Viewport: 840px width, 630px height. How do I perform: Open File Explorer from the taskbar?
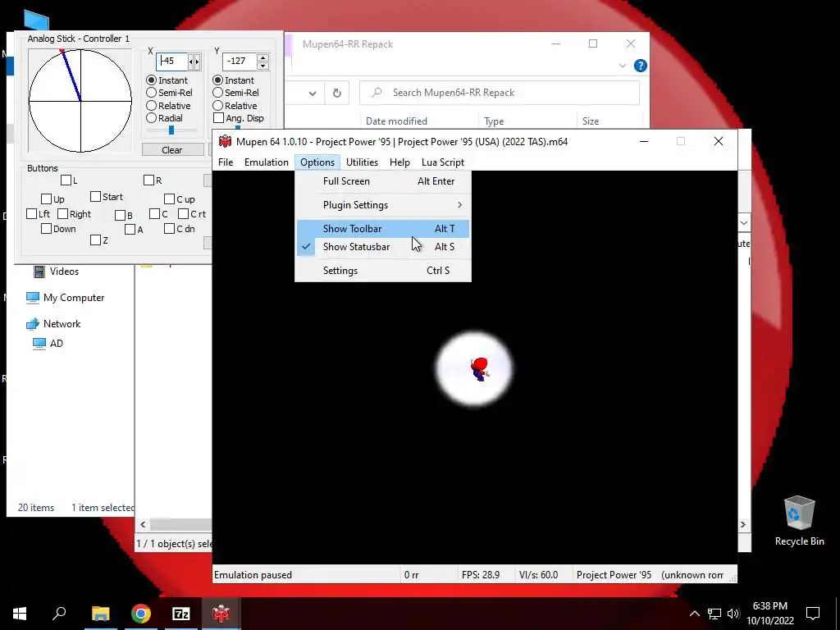[x=100, y=614]
